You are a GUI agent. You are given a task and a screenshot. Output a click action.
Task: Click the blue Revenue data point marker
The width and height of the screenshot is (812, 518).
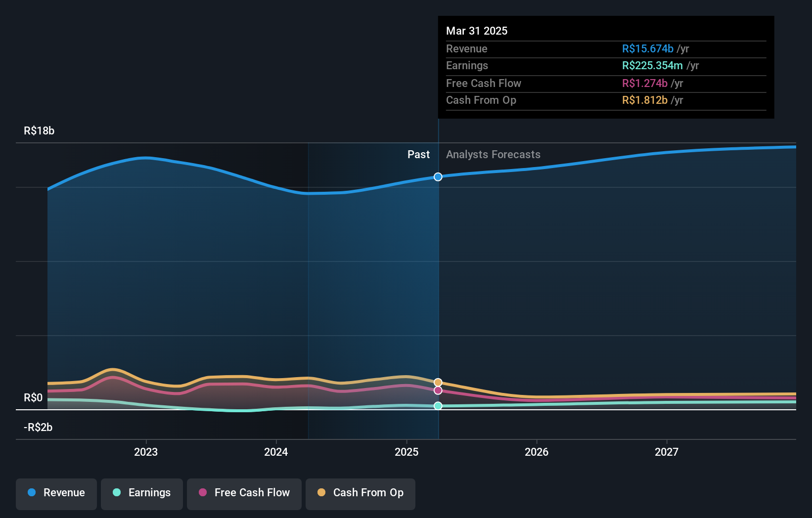click(438, 177)
